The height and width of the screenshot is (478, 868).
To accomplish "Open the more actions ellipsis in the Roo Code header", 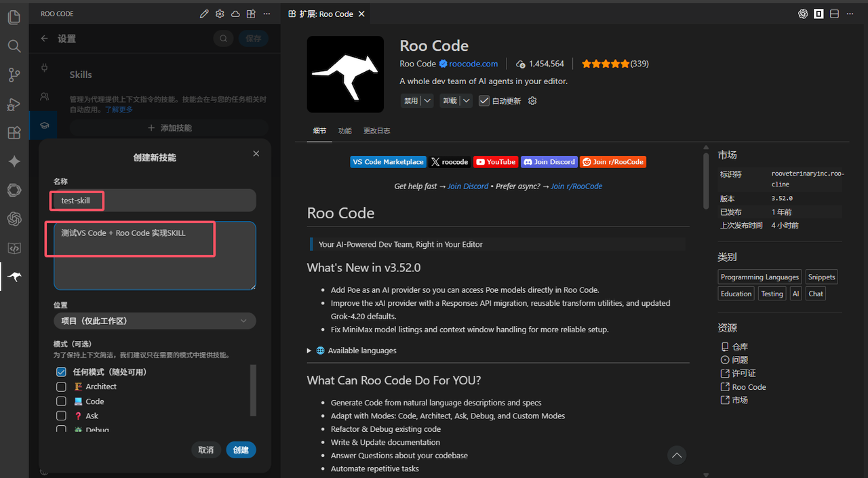I will tap(267, 14).
